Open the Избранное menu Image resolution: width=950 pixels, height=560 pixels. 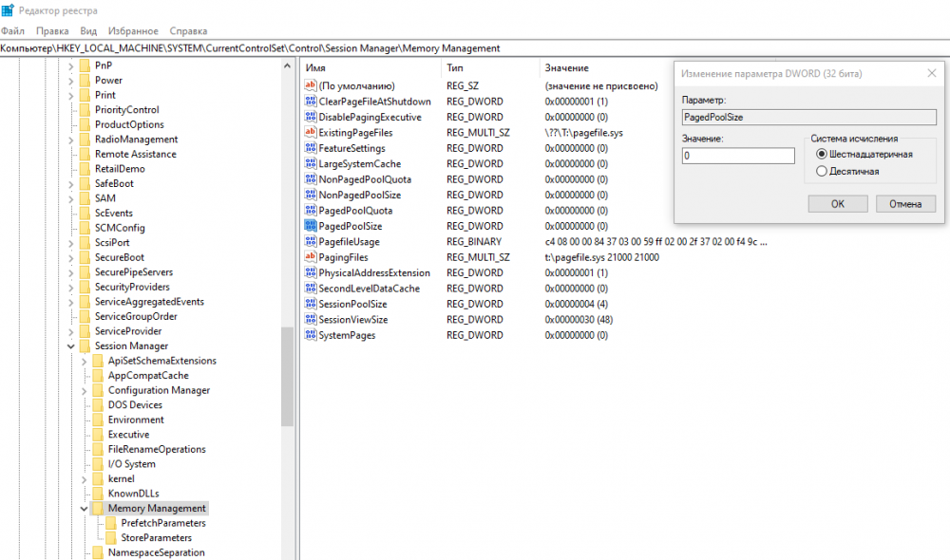pyautogui.click(x=133, y=31)
